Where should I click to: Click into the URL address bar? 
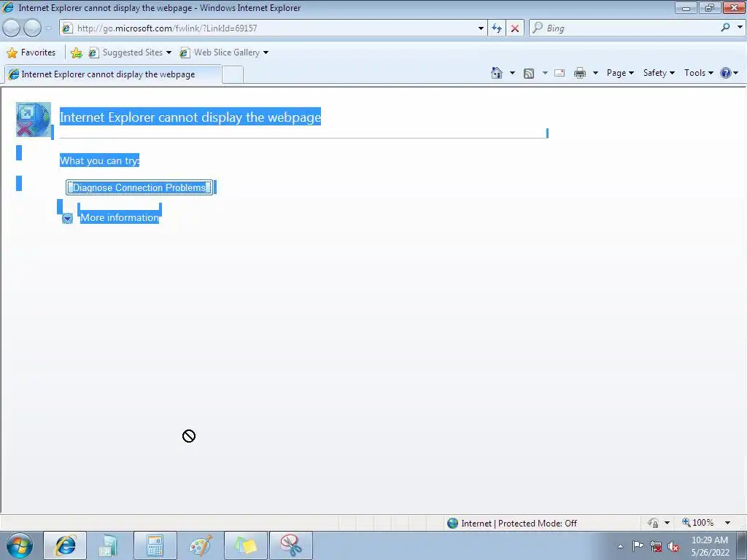pyautogui.click(x=274, y=28)
